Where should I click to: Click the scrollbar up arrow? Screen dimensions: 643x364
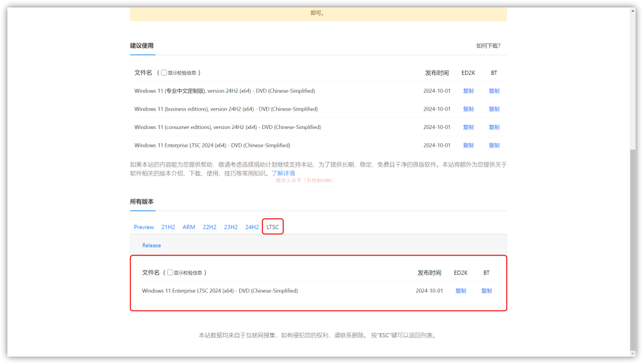click(633, 11)
